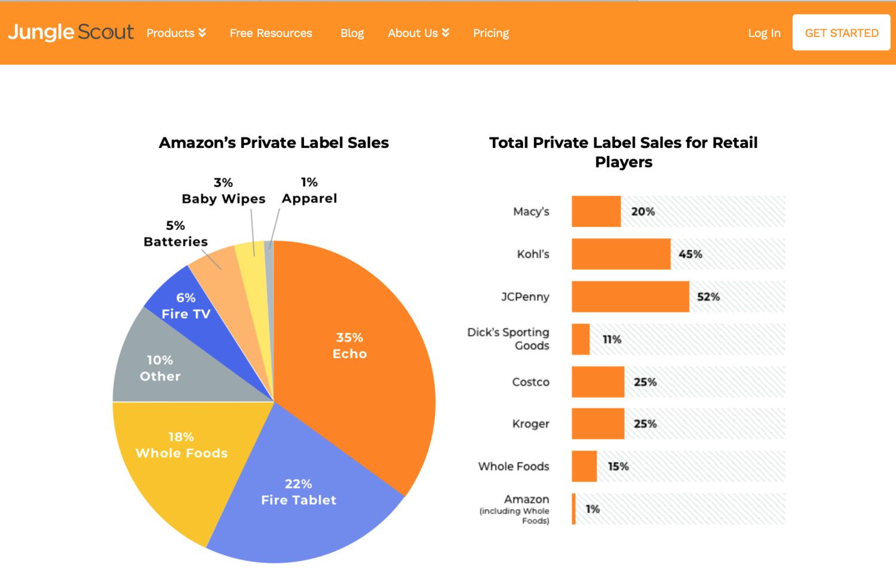896x588 pixels.
Task: Click the Jungle Scout logo
Action: pos(70,32)
